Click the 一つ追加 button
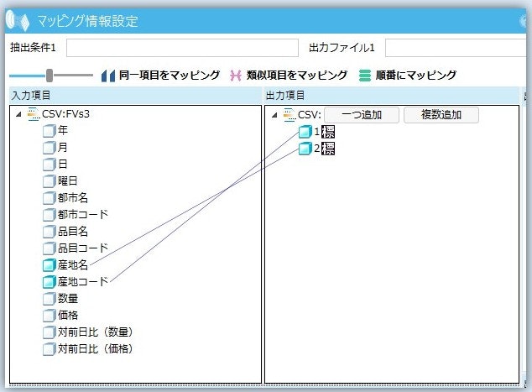The image size is (532, 392). pos(362,115)
